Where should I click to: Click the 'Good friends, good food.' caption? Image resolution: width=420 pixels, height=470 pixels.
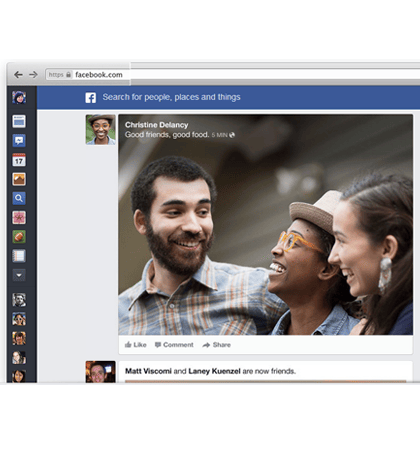[x=167, y=135]
